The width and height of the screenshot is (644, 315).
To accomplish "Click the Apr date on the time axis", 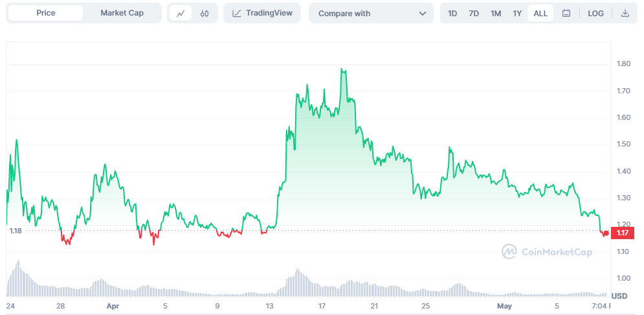I will coord(113,304).
